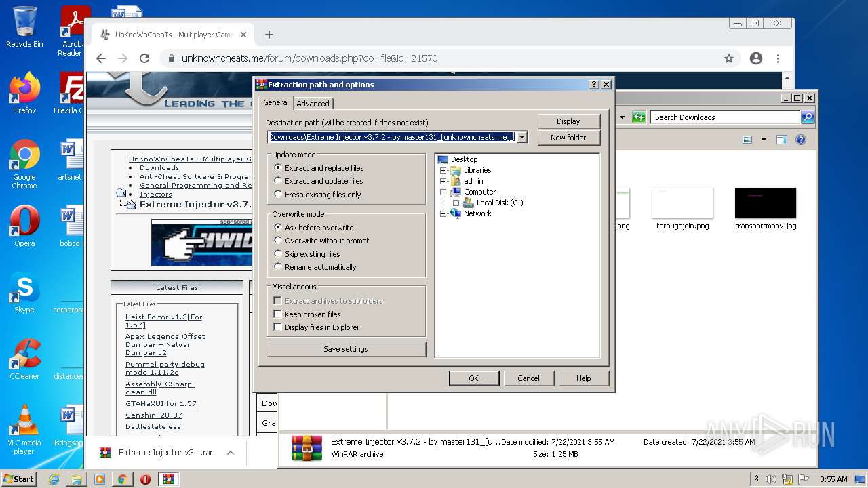Screen dimensions: 868x488
Task: Open Windows Explorer from the taskbar
Action: (x=77, y=479)
